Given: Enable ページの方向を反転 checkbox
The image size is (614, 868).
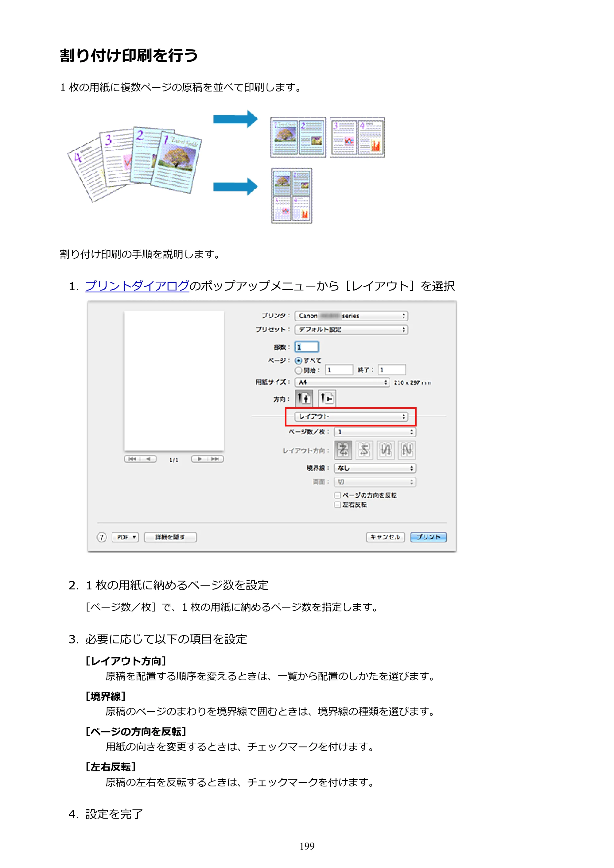Looking at the screenshot, I should [x=337, y=495].
